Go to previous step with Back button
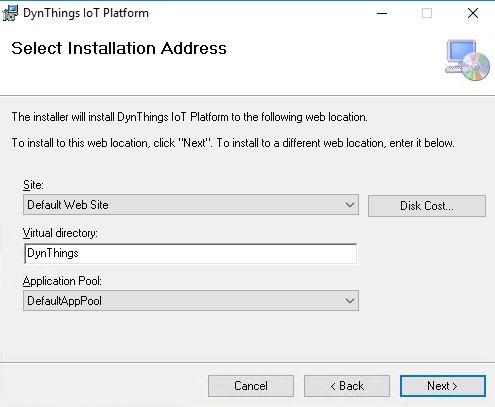 tap(347, 386)
